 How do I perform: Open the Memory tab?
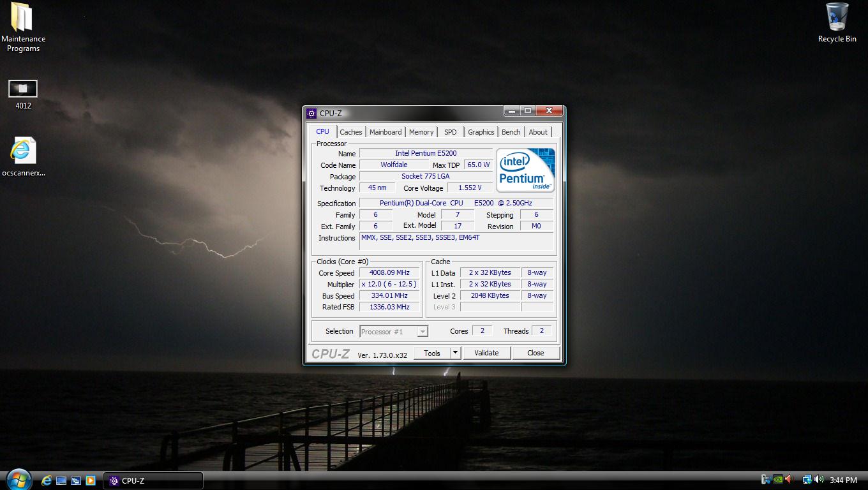click(421, 132)
